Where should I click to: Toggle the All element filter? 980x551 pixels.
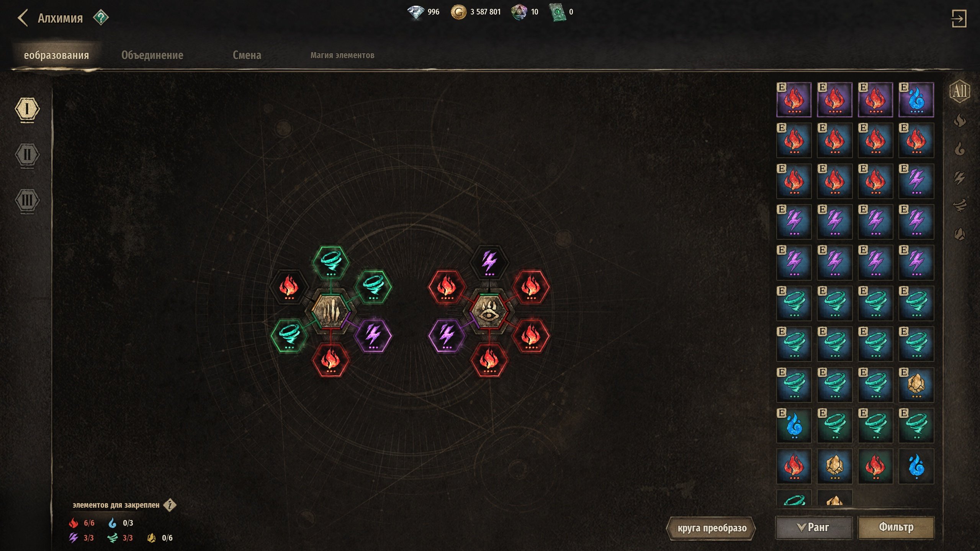coord(960,92)
